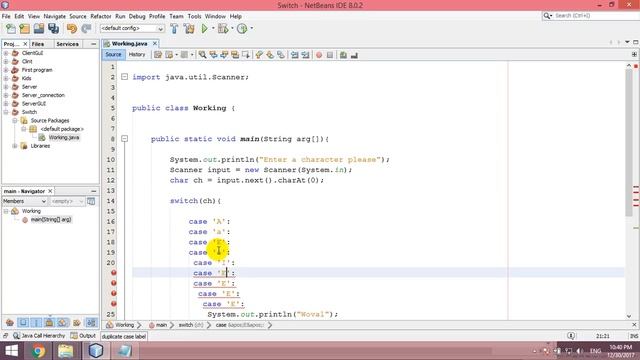640x360 pixels.
Task: Click the Find Previous Occurrence icon
Action: pyautogui.click(x=213, y=55)
